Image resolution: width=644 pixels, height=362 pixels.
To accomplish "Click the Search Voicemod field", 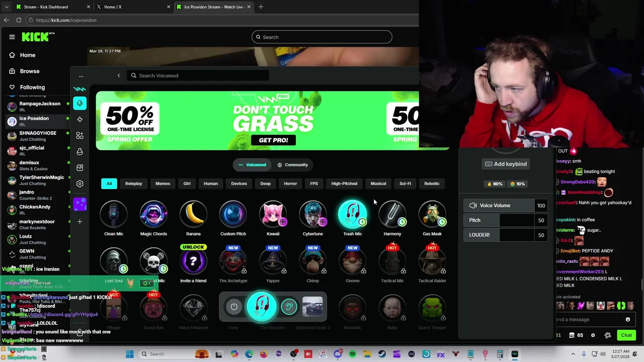I will pyautogui.click(x=198, y=75).
